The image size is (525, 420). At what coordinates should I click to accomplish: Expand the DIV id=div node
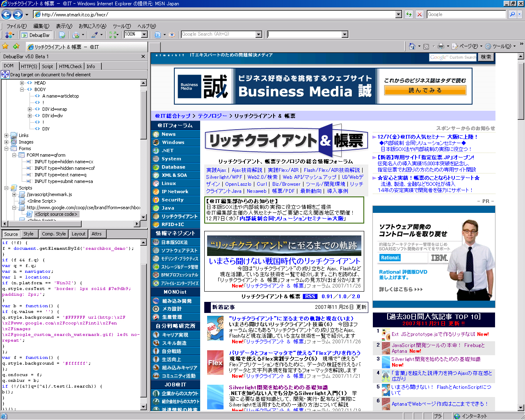30,116
